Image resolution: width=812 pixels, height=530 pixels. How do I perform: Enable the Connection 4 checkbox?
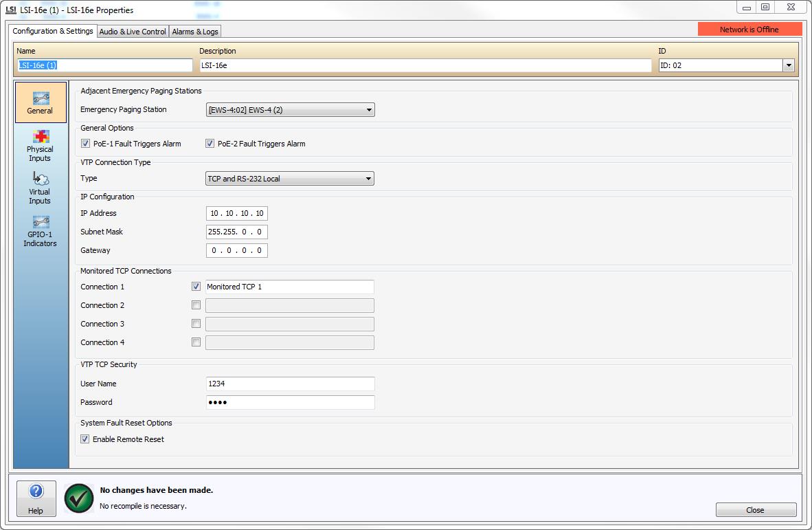click(x=196, y=342)
